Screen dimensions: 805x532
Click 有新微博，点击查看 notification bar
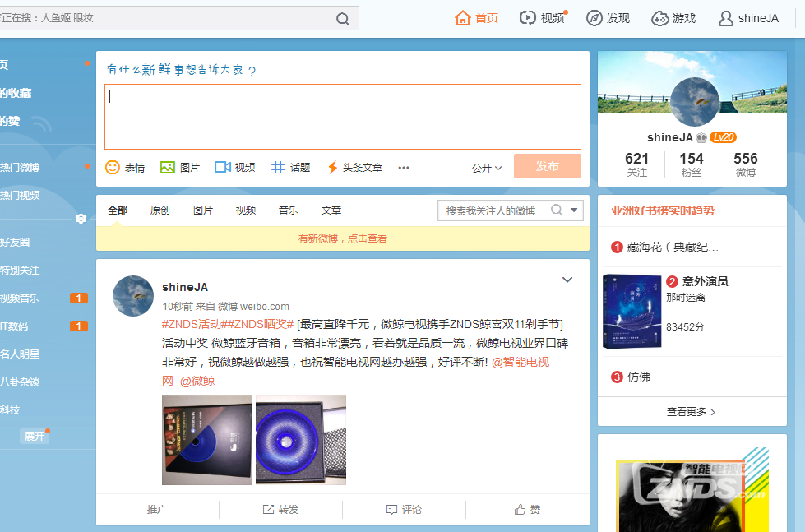click(x=343, y=238)
